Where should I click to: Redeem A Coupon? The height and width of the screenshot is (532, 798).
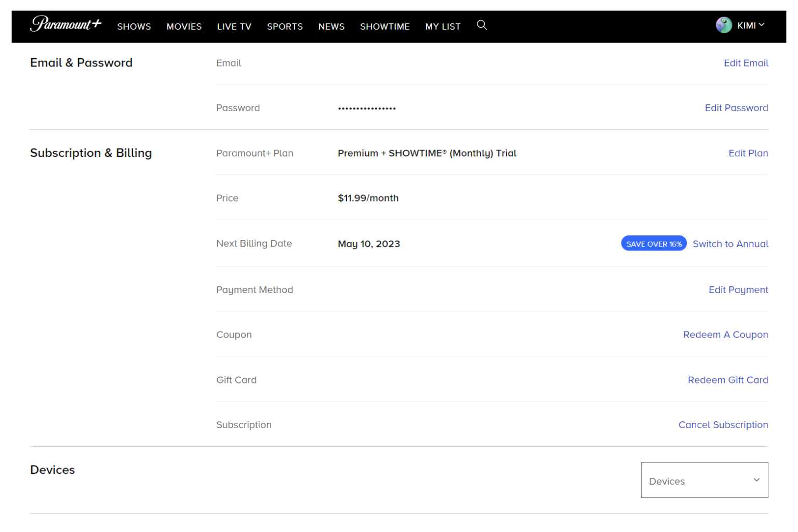[x=726, y=335]
